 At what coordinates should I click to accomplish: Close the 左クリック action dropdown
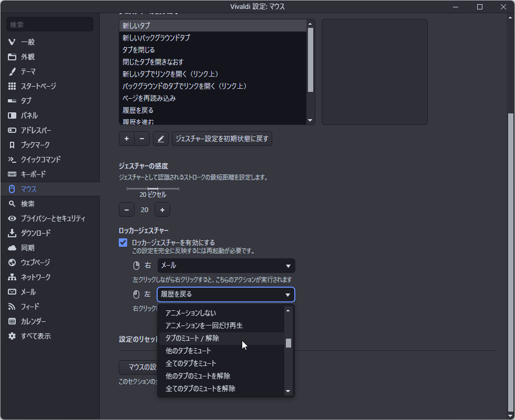[x=225, y=295]
